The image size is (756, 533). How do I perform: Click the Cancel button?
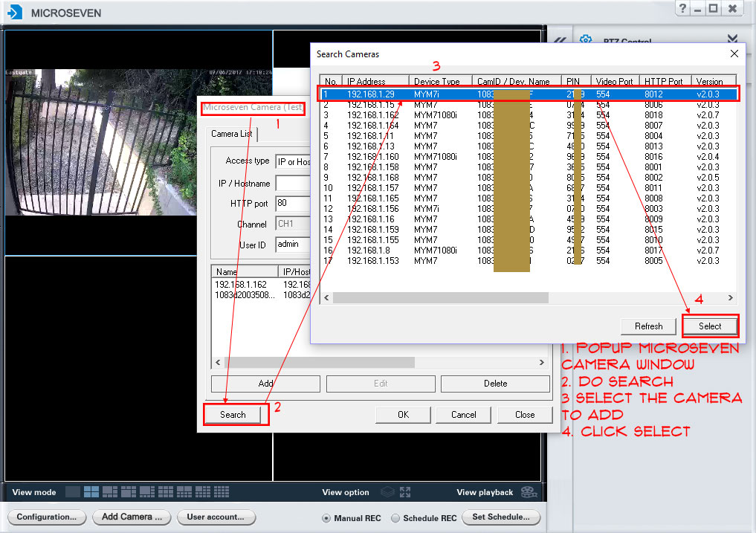463,415
